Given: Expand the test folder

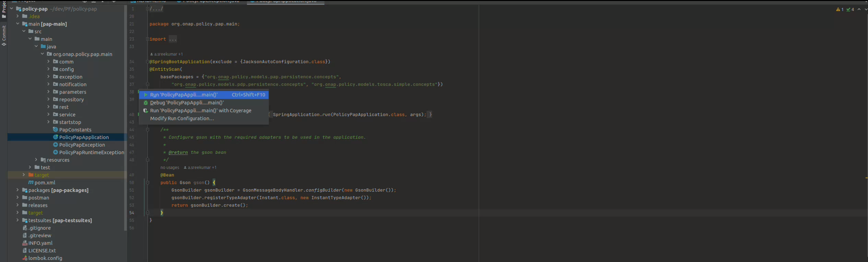Looking at the screenshot, I should (x=30, y=167).
